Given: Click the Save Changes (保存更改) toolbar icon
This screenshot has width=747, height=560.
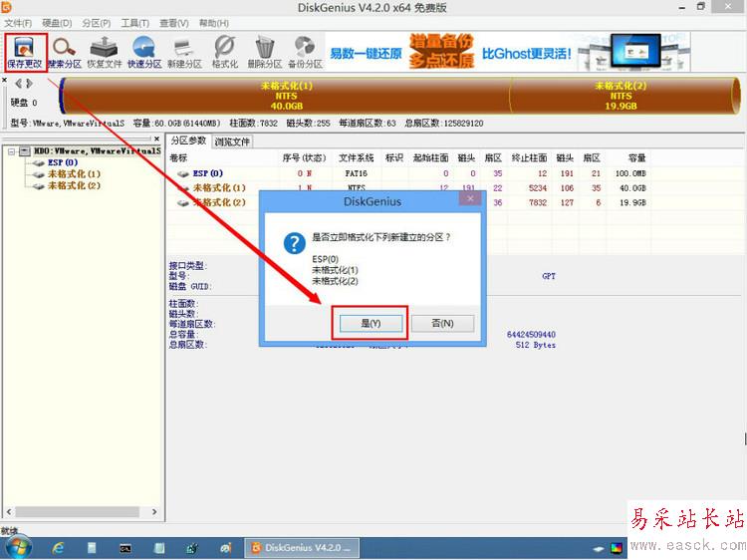Looking at the screenshot, I should 25,53.
